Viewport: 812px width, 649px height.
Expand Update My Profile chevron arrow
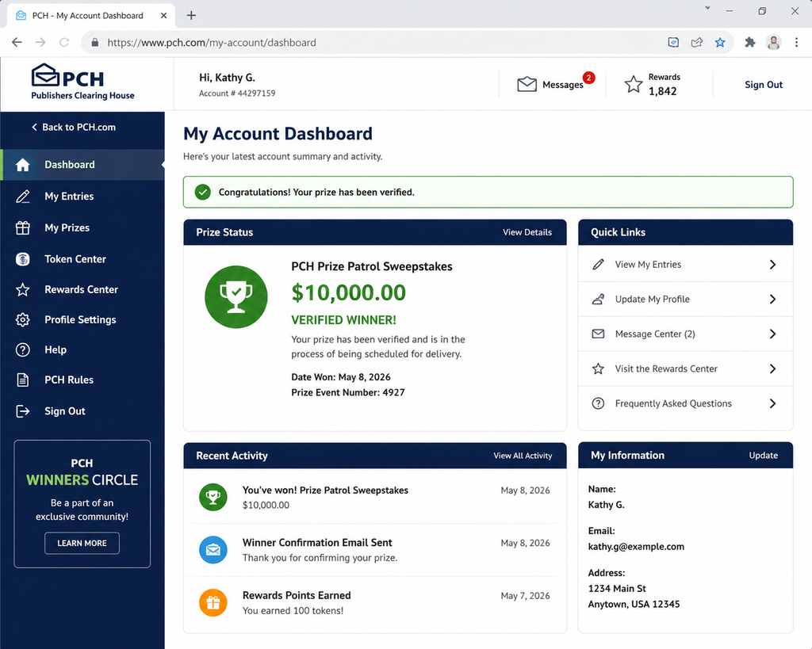tap(772, 299)
